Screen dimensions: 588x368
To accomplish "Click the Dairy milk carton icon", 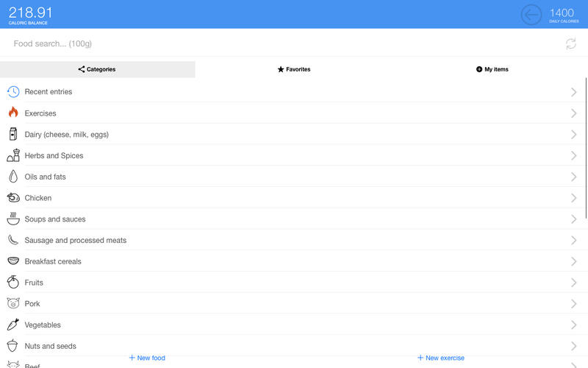I will click(x=13, y=135).
